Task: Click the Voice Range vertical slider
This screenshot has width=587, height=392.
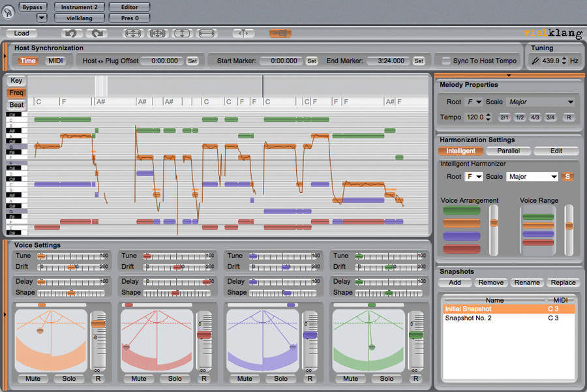Action: pos(569,230)
